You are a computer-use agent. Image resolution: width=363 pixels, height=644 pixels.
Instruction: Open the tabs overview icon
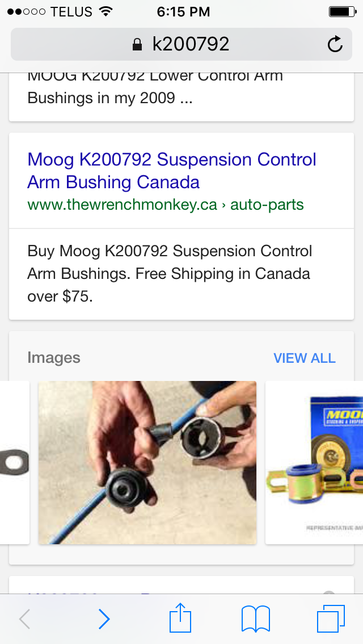coord(331,618)
